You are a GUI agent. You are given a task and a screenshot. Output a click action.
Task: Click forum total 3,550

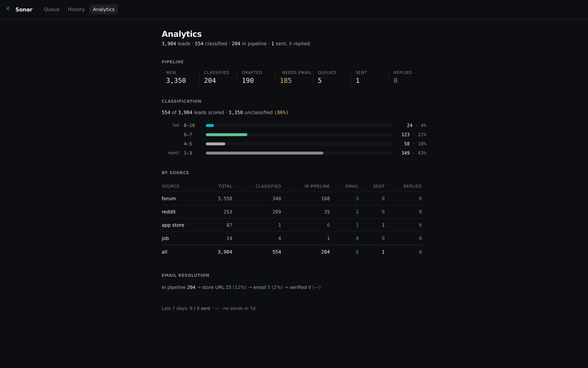pos(225,199)
